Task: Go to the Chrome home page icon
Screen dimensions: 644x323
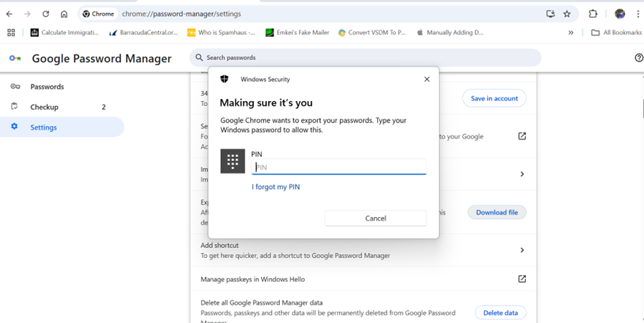Action: tap(64, 14)
